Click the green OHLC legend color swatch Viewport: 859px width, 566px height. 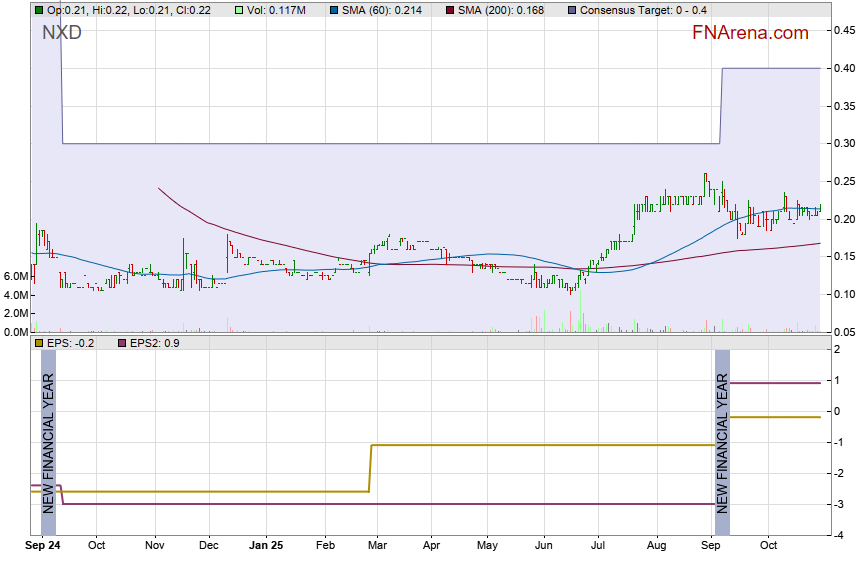(39, 10)
